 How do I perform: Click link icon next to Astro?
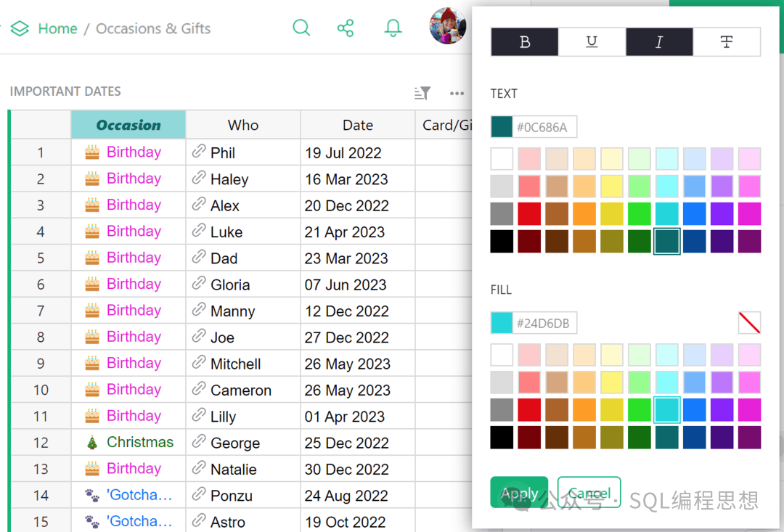click(x=199, y=520)
